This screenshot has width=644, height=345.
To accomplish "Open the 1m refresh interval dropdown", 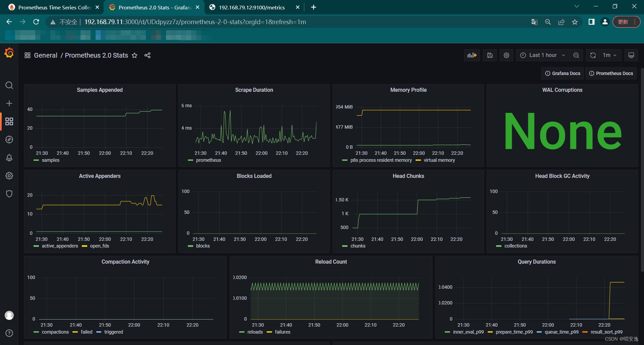I will pos(610,55).
